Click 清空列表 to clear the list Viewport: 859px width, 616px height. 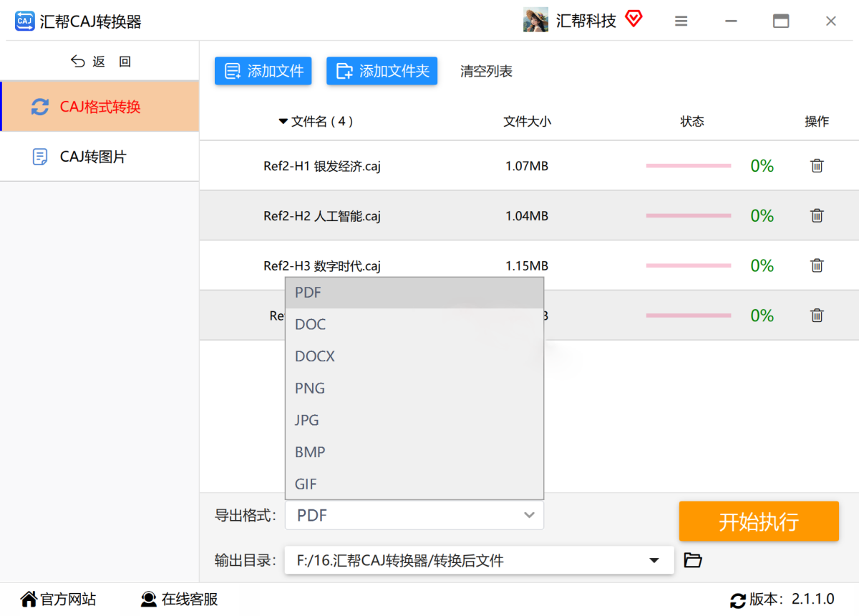click(486, 71)
